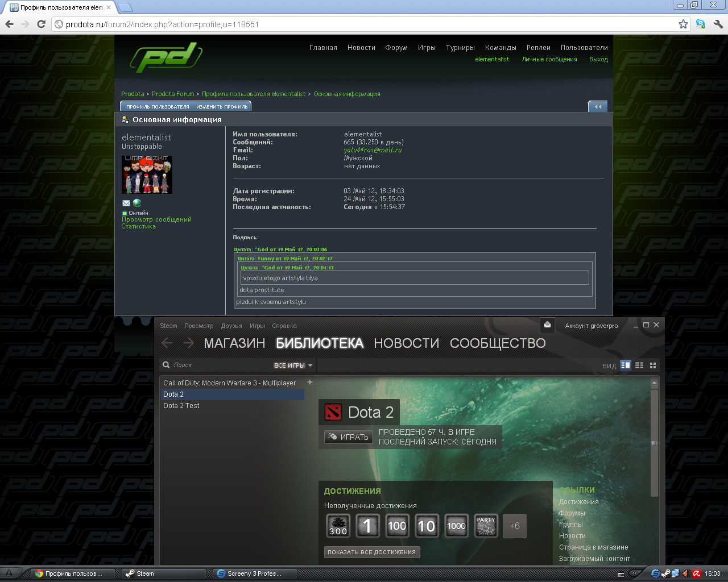Open Страница в магазине link in Steam
The height and width of the screenshot is (582, 728).
[593, 547]
